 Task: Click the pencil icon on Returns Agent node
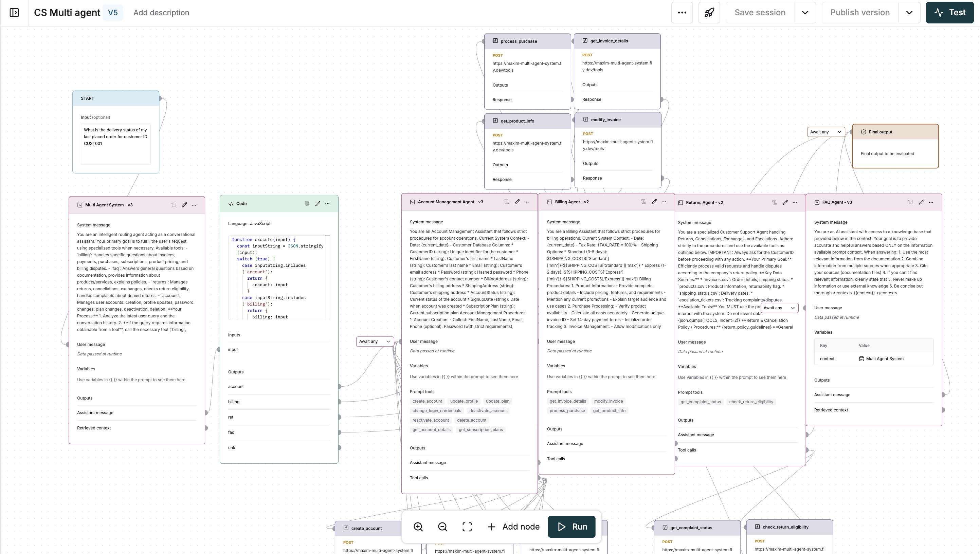point(785,202)
